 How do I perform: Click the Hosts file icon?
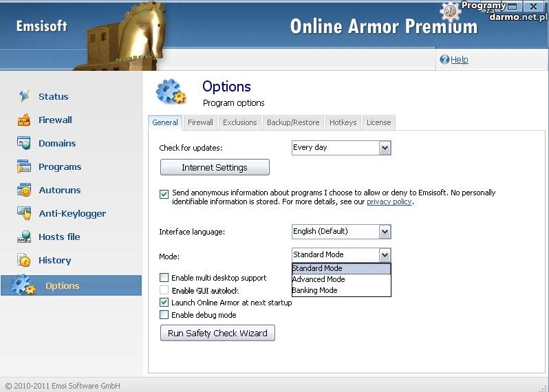coord(24,237)
